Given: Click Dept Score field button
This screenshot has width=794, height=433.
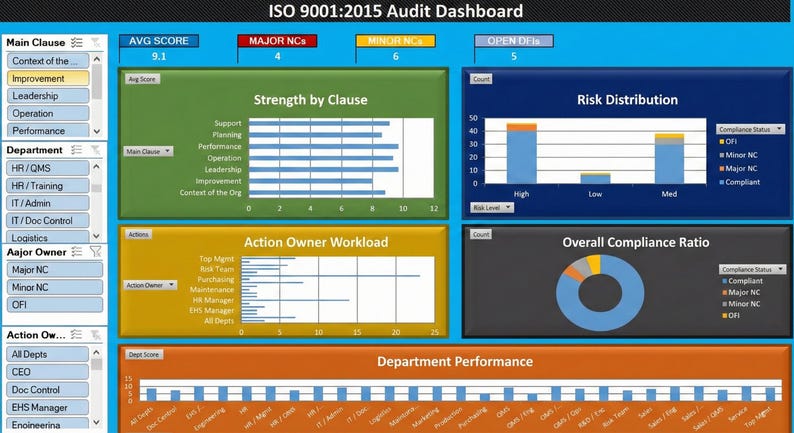Looking at the screenshot, I should coord(144,355).
